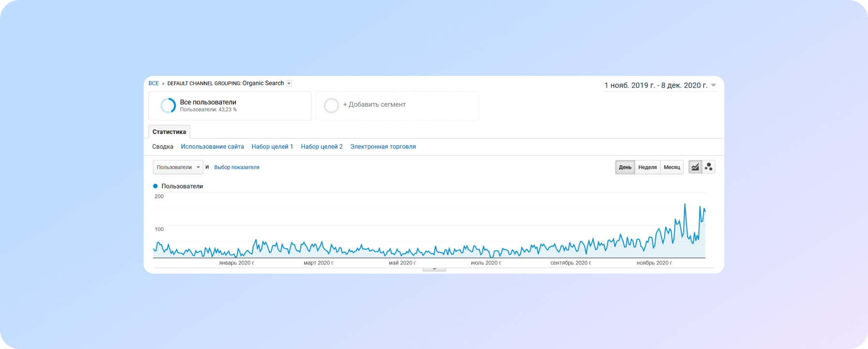The width and height of the screenshot is (868, 349).
Task: Click the ноябрь 2020 г. axis label
Action: [x=654, y=263]
